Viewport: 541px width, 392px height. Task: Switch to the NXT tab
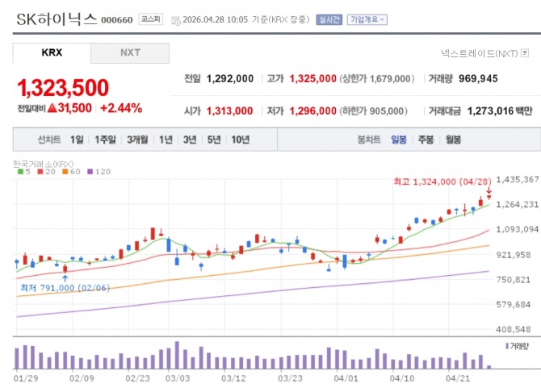click(130, 52)
